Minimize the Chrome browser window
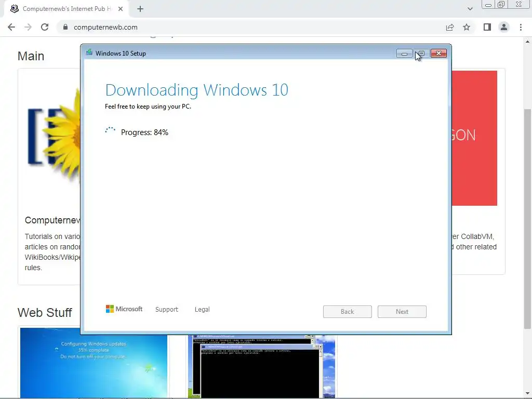The image size is (532, 399). 488,5
